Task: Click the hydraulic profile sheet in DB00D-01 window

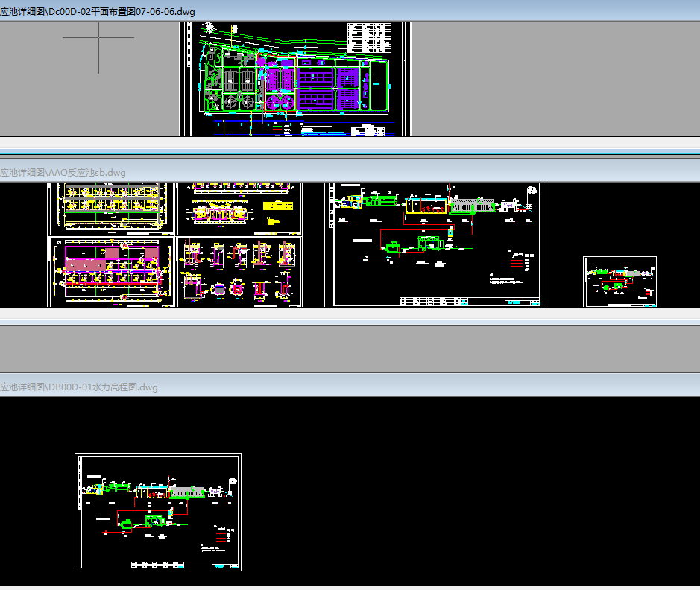Action: [158, 512]
